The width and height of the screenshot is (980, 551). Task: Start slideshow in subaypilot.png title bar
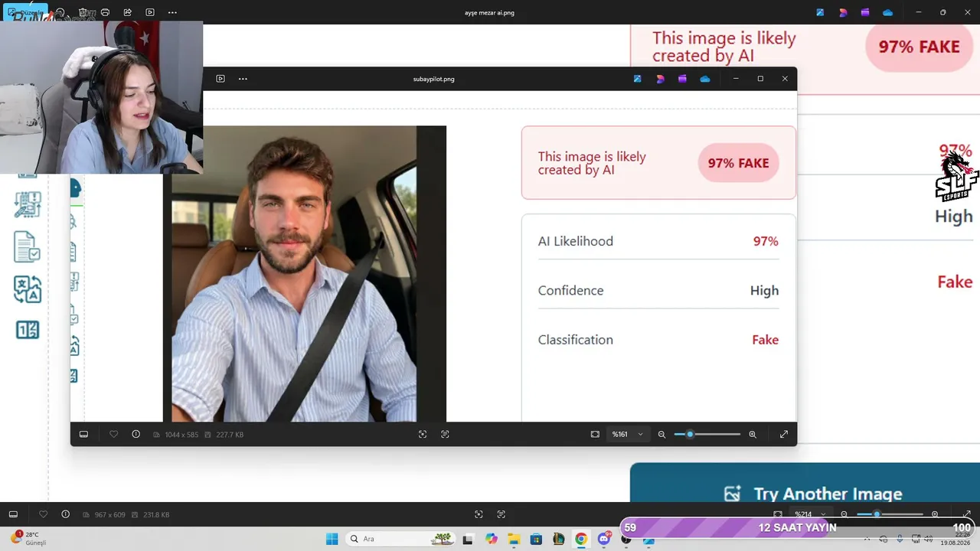pos(220,79)
